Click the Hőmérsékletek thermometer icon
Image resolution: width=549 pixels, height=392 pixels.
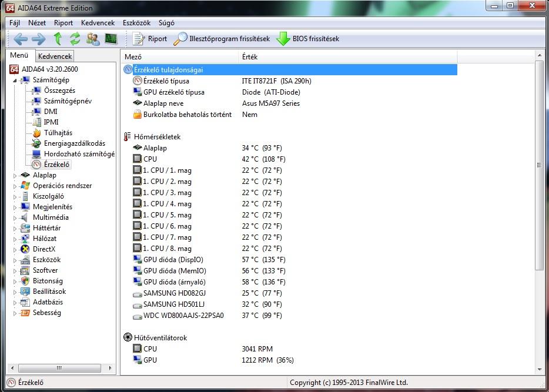(x=128, y=137)
